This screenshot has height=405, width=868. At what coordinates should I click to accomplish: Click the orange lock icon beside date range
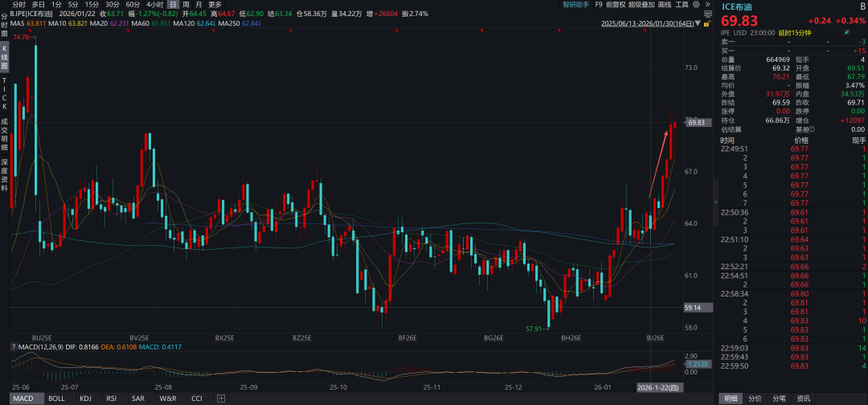(708, 23)
